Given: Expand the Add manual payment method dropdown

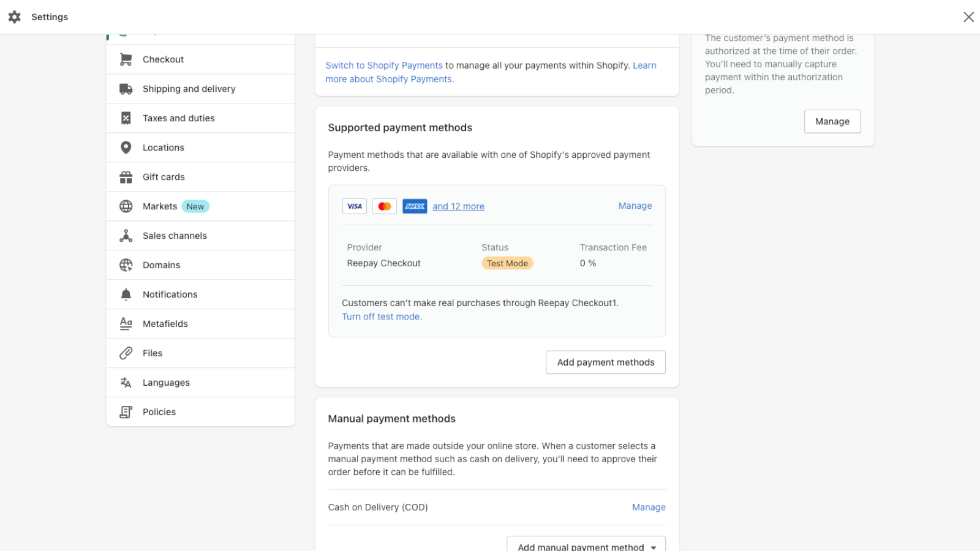Looking at the screenshot, I should pyautogui.click(x=586, y=545).
